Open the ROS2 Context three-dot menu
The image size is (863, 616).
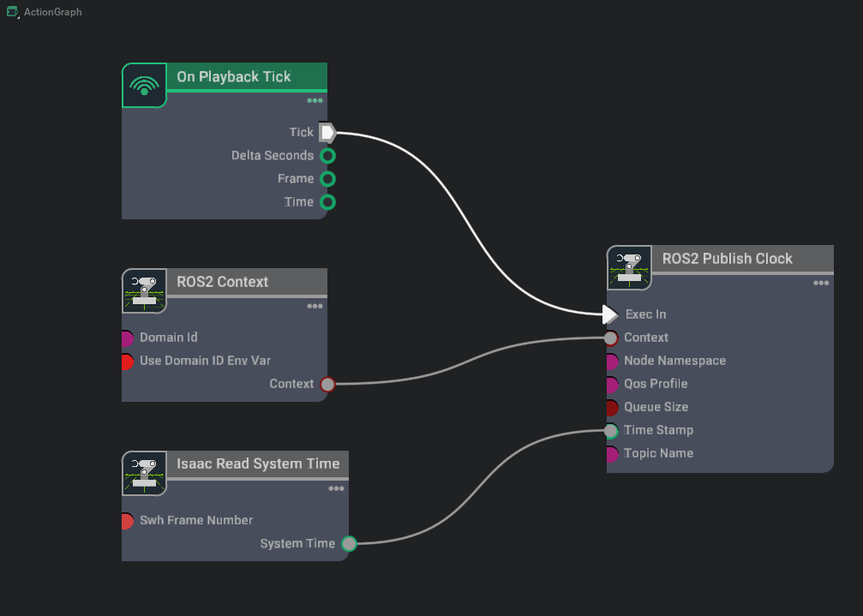315,307
